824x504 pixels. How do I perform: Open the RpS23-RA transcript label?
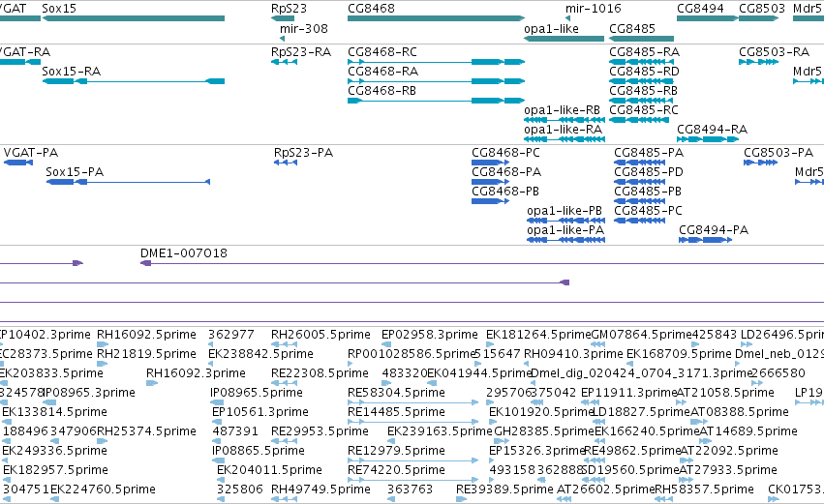[301, 52]
